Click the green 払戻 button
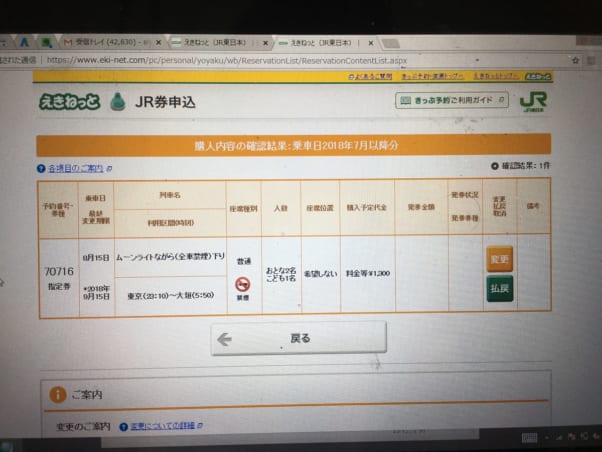Viewport: 602px width, 452px height. click(499, 288)
